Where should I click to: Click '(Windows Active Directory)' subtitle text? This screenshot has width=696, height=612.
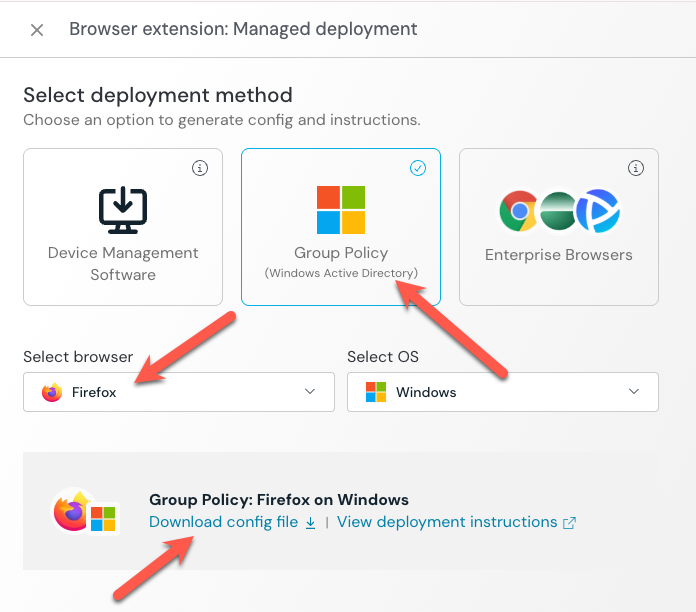(x=341, y=273)
